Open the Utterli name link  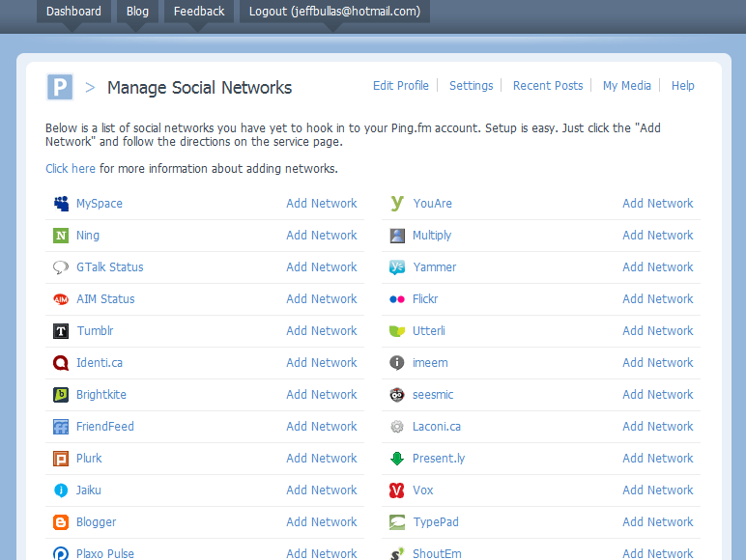point(429,331)
